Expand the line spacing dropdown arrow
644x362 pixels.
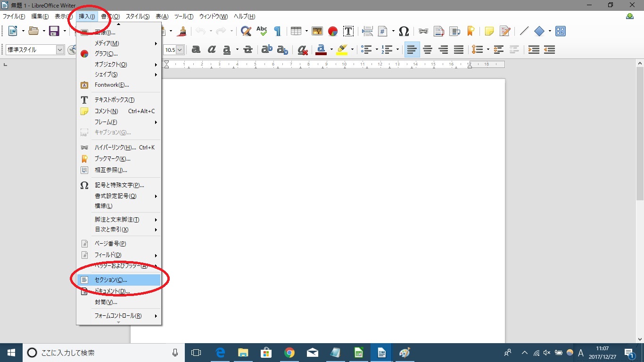(x=488, y=49)
